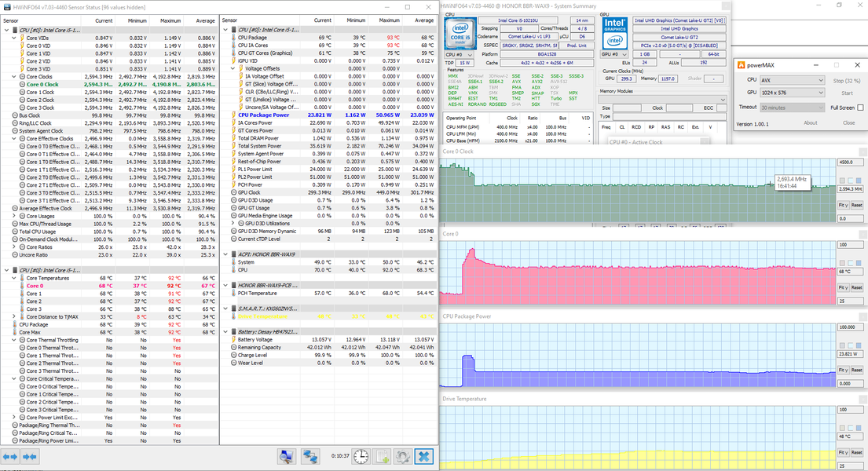Select the CPU Package Power sensor row
868x471 pixels.
(263, 115)
